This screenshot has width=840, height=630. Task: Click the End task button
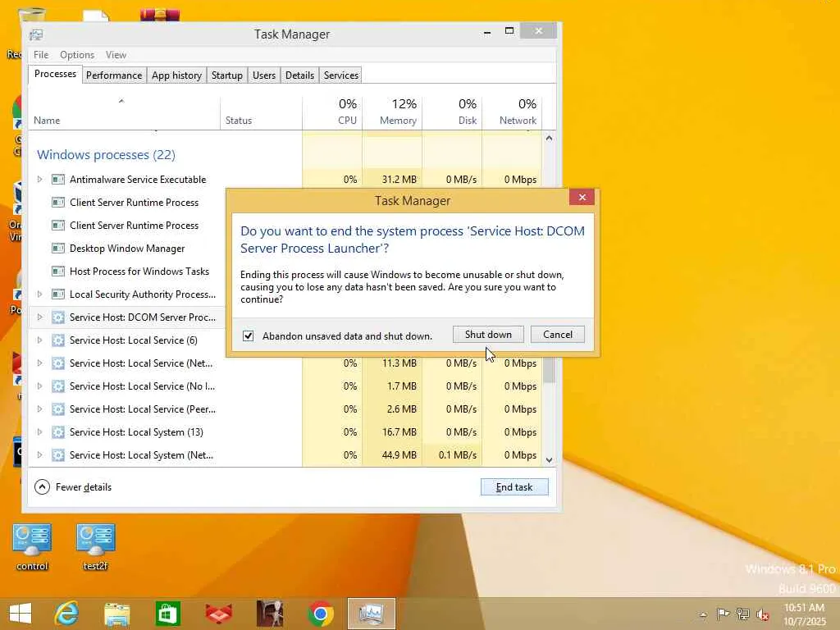pos(514,487)
